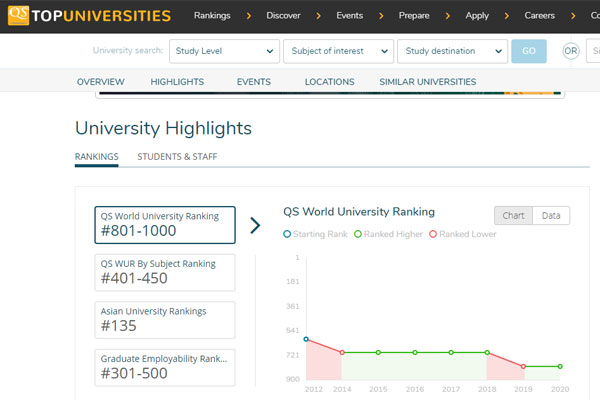This screenshot has width=600, height=400.
Task: Select the QS World University Ranking card
Action: (165, 225)
